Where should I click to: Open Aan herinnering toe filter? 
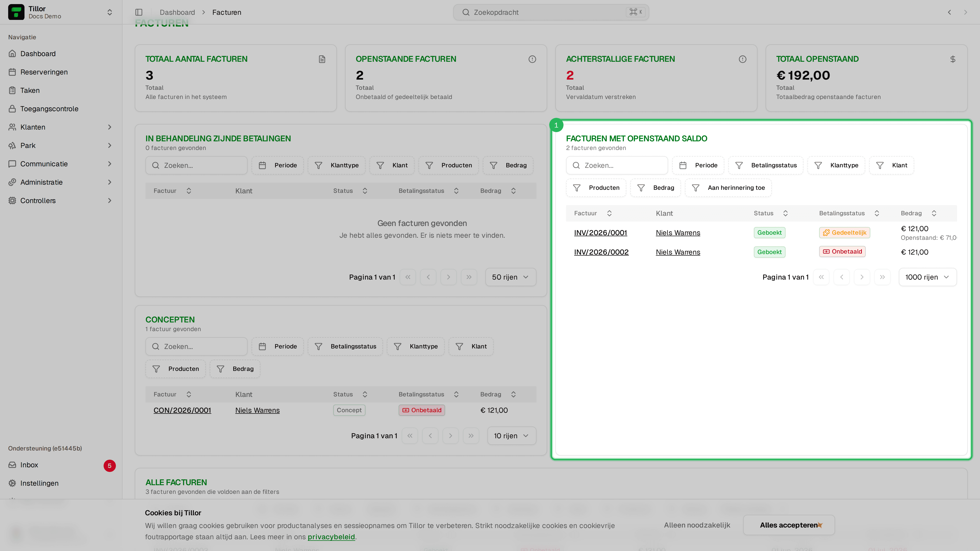[728, 188]
